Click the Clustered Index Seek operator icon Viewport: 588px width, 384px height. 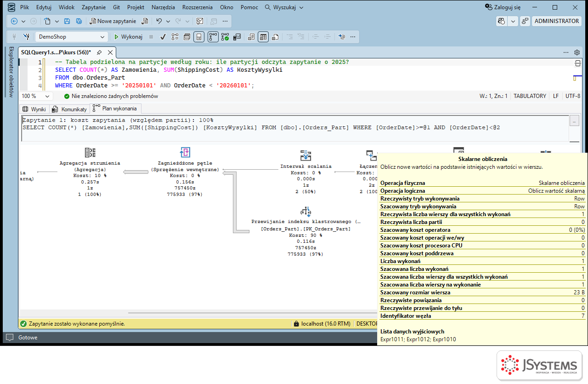(x=305, y=212)
